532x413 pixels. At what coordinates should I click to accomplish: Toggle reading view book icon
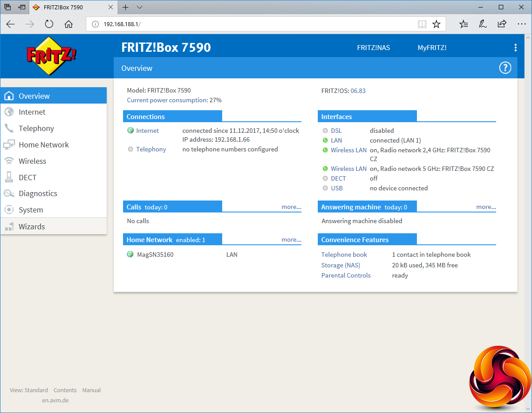[x=422, y=24]
